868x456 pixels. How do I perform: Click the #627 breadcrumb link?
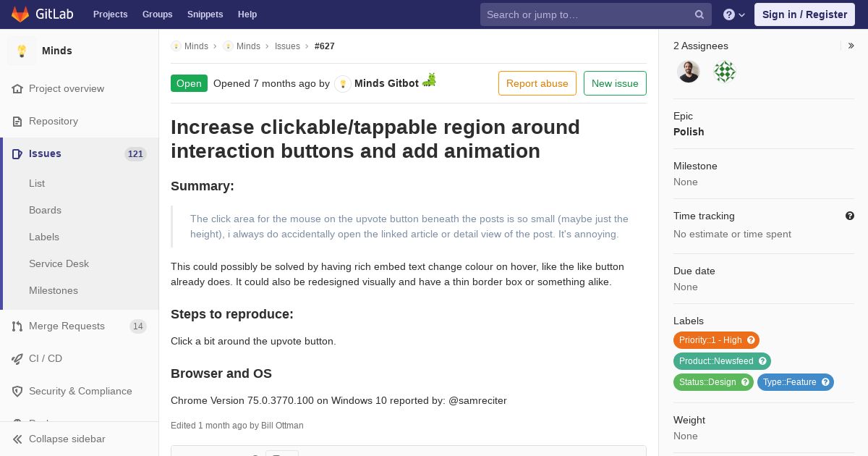[x=325, y=46]
